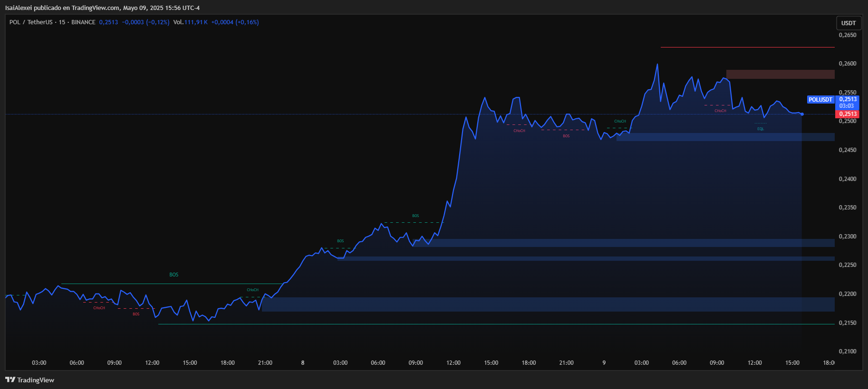Open the USDT currency selector

(x=848, y=23)
